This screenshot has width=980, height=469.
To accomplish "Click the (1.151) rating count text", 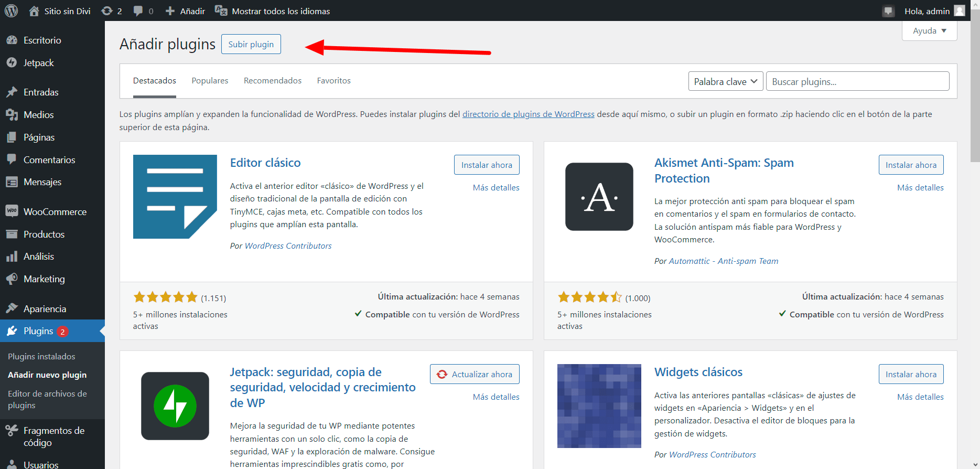I will point(213,298).
